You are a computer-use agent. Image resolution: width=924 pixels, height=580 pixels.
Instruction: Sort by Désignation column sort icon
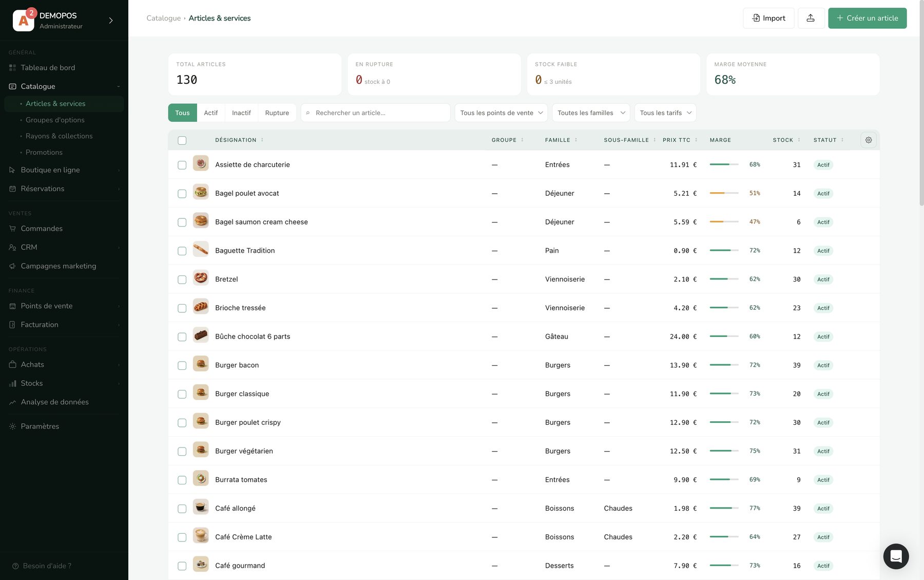tap(262, 140)
